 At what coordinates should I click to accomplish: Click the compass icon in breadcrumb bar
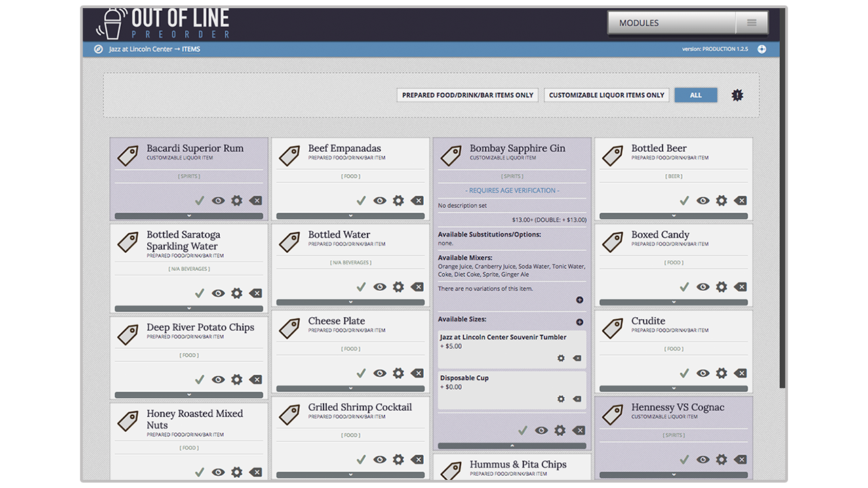click(x=98, y=49)
